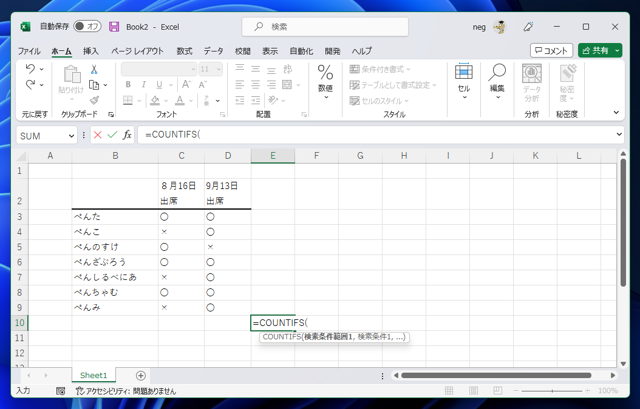Click the Select All corner triangle
Screen dimensions: 640x409
[x=21, y=156]
